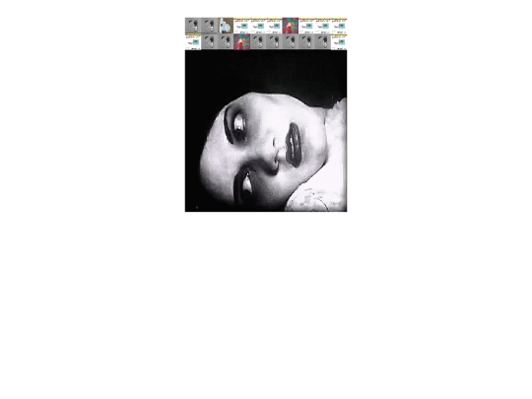This screenshot has width=532, height=399.
Task: Select the fourth top-row thumbnail, a white page
Action: [241, 26]
